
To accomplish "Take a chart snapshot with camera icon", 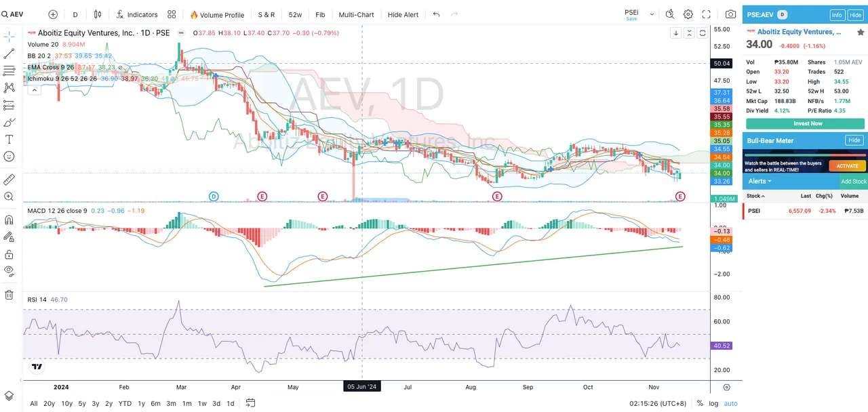I will pyautogui.click(x=730, y=14).
